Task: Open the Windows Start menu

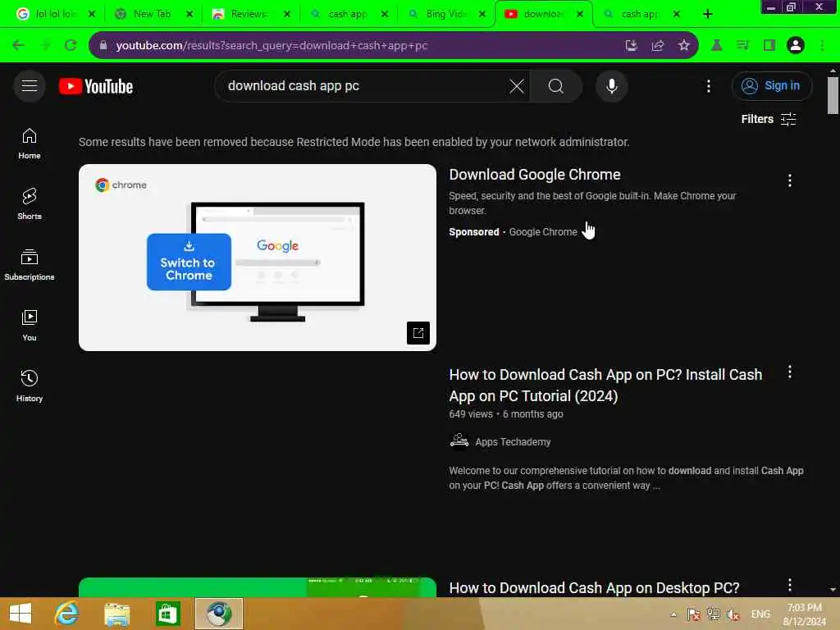Action: pos(21,614)
